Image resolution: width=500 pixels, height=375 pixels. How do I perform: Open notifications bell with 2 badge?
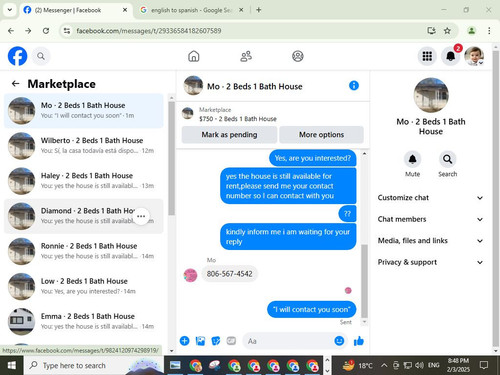[451, 56]
